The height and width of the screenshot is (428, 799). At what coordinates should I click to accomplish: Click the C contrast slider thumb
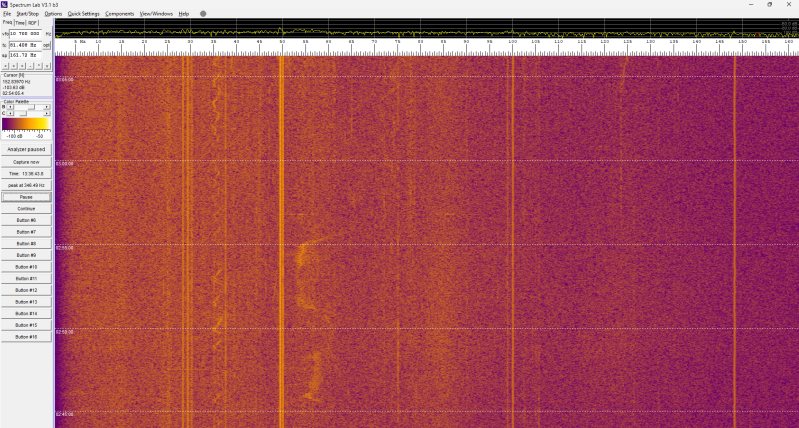tap(23, 113)
